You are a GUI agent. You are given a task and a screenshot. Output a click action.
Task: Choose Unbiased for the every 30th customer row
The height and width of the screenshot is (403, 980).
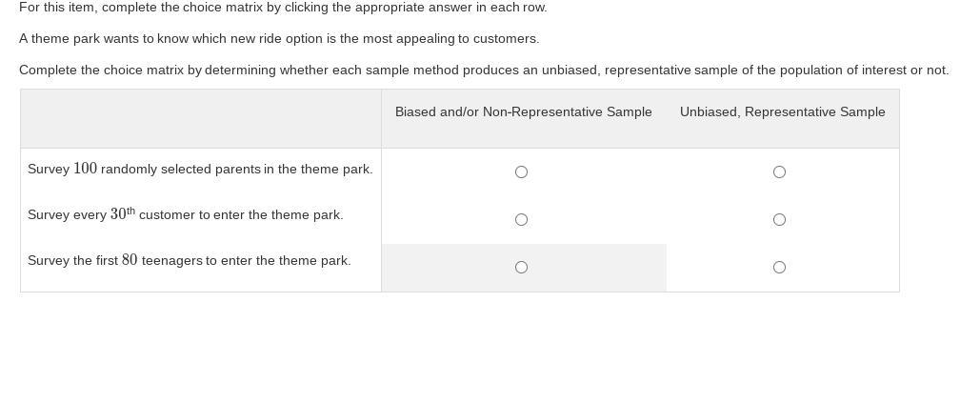[x=779, y=220]
